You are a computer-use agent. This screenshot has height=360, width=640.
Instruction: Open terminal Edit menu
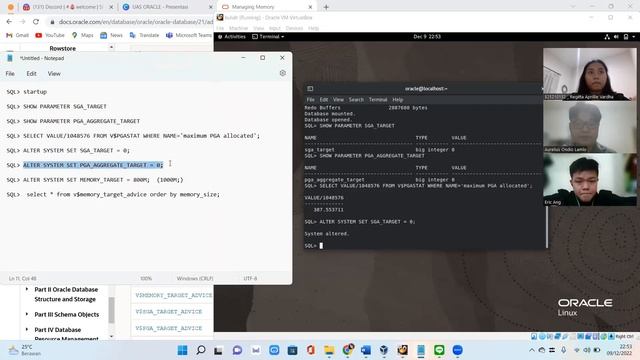point(324,100)
